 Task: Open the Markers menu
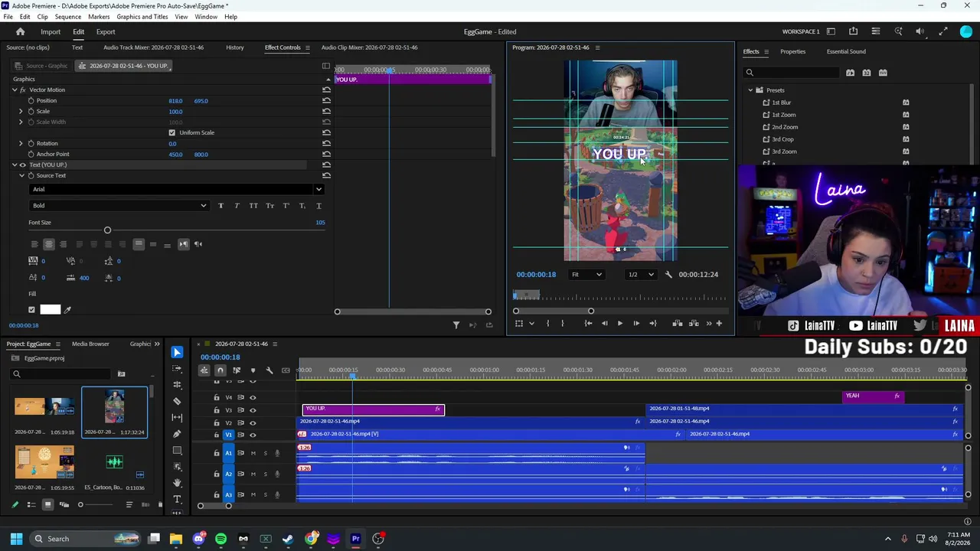click(99, 17)
